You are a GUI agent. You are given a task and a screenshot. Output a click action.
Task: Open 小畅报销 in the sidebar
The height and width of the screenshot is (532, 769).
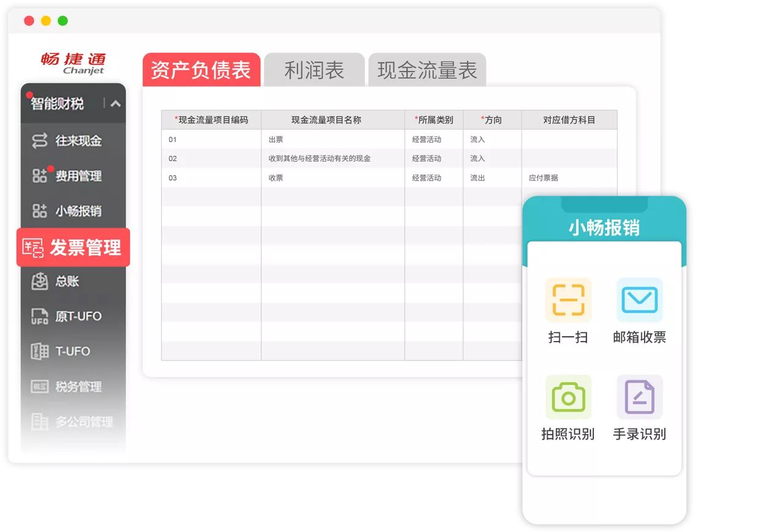(x=78, y=211)
